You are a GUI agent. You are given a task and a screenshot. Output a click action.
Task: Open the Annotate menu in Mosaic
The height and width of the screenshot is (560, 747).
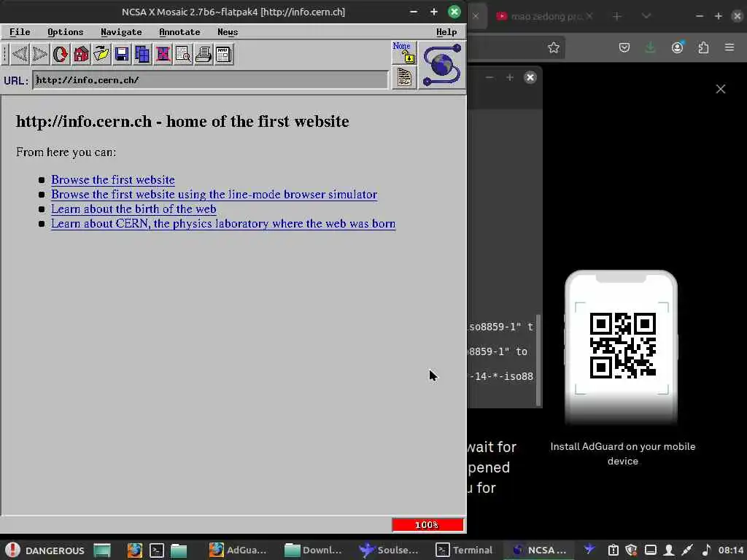coord(179,32)
